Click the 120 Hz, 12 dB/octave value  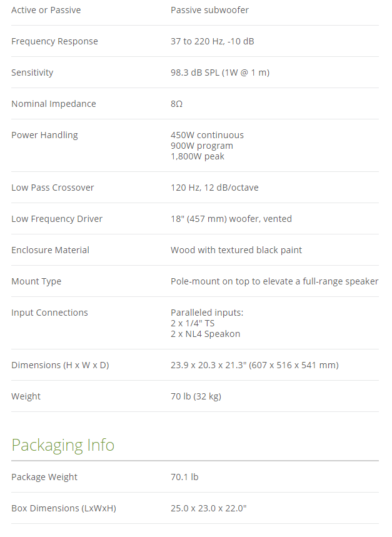(x=214, y=188)
